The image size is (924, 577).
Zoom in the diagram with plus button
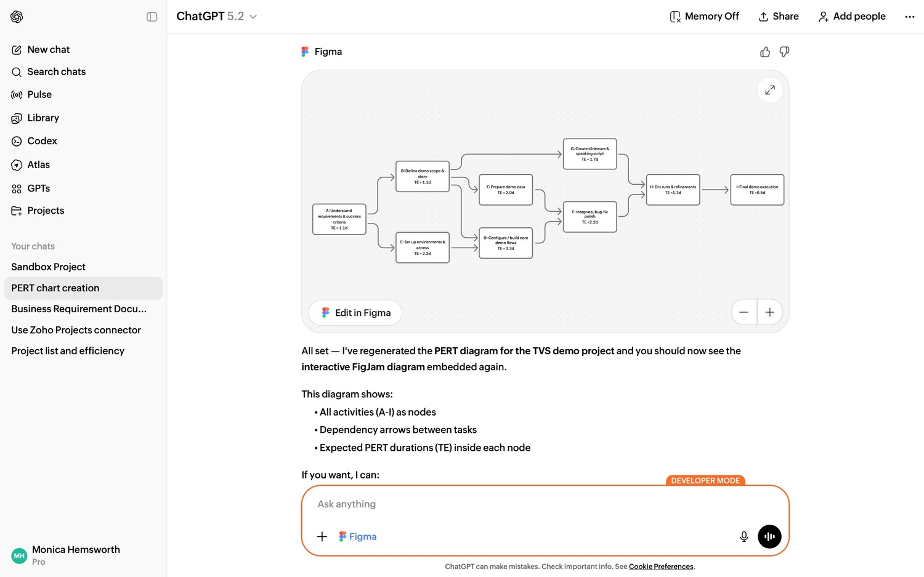[770, 312]
